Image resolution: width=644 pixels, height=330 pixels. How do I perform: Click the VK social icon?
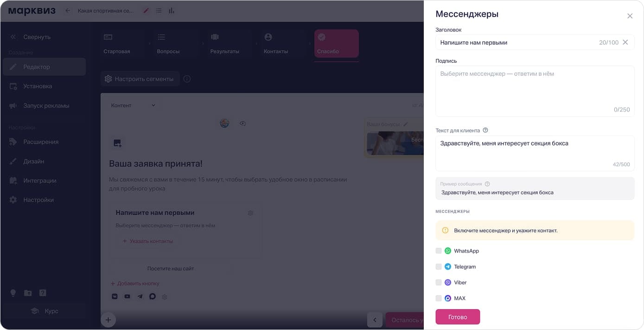[x=115, y=297]
